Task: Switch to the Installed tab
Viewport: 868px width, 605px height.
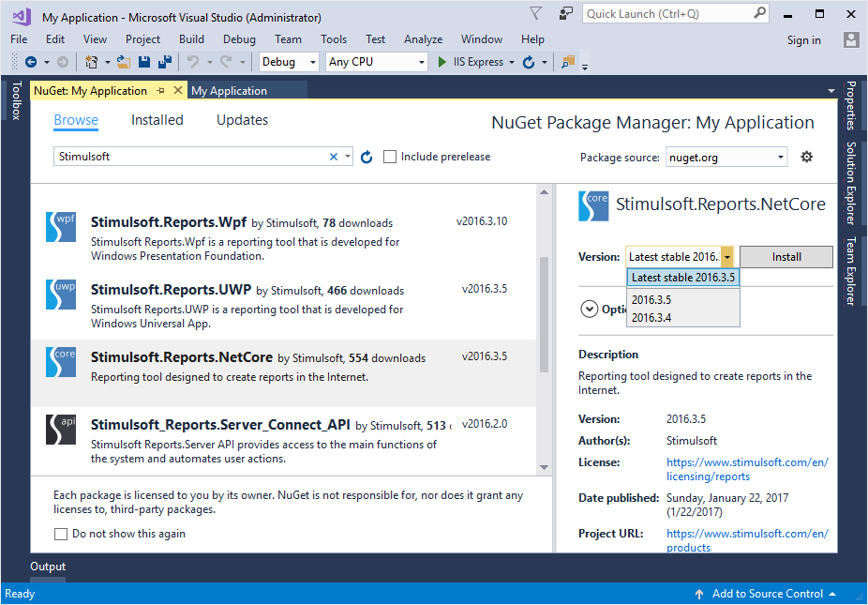Action: pyautogui.click(x=157, y=120)
